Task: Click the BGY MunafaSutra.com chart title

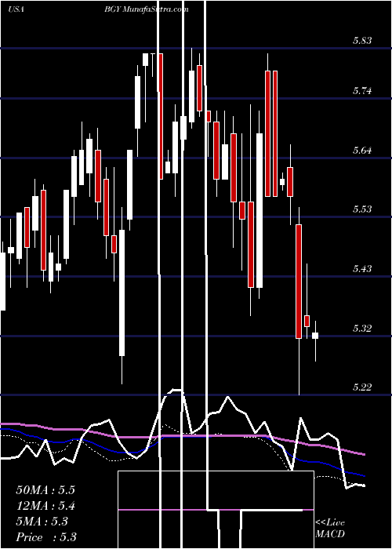Action: 147,9
